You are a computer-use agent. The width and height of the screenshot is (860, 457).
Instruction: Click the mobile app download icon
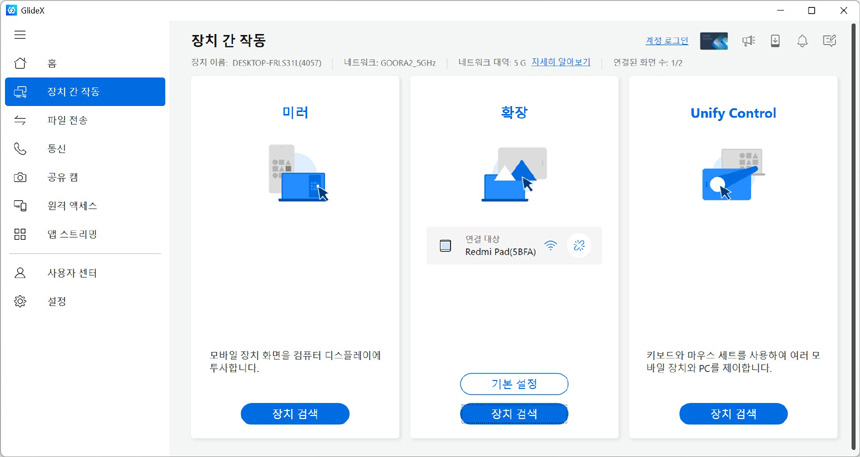[775, 41]
